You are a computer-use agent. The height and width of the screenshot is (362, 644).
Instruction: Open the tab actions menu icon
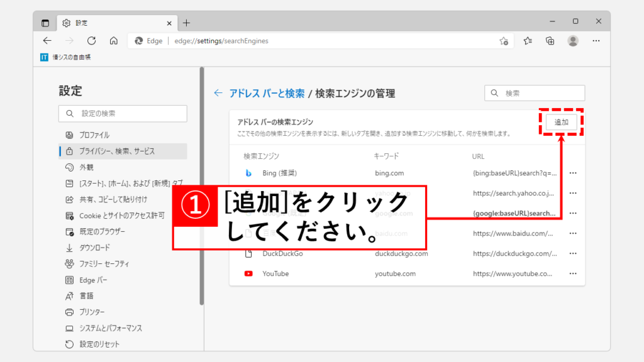[45, 23]
